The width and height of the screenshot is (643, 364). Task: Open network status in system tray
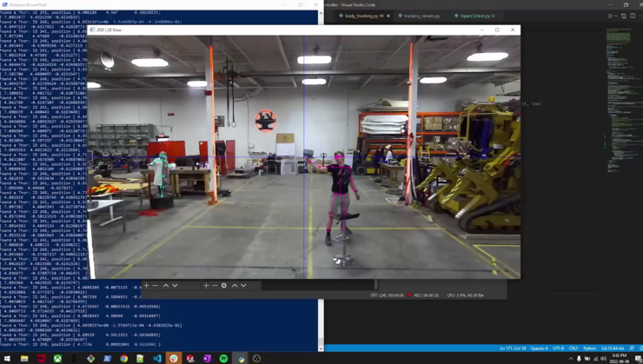(595, 359)
